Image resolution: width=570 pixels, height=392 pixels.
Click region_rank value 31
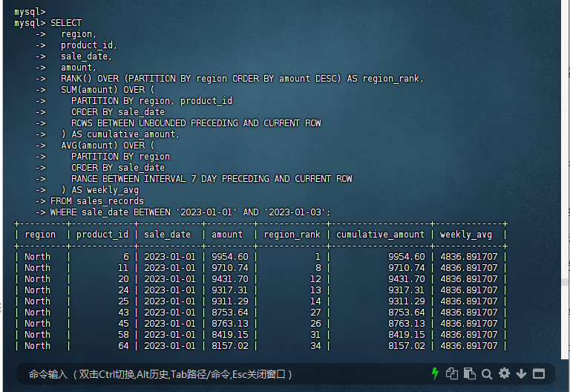315,335
